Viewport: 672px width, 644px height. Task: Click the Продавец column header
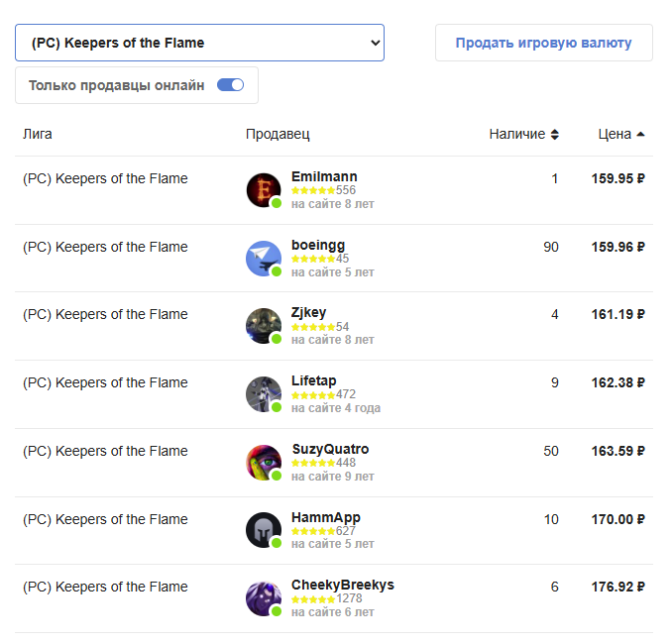(x=278, y=135)
